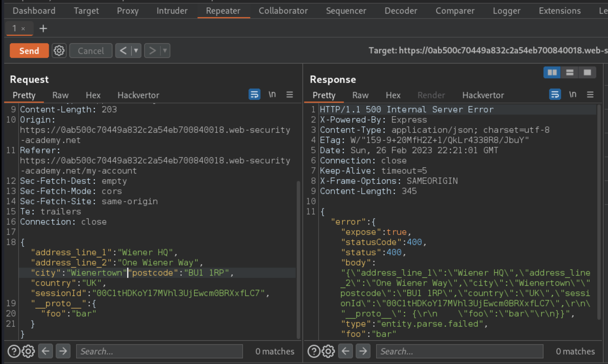Open Repeater settings gear next to Send
Screen dimensions: 608x364
pos(59,51)
